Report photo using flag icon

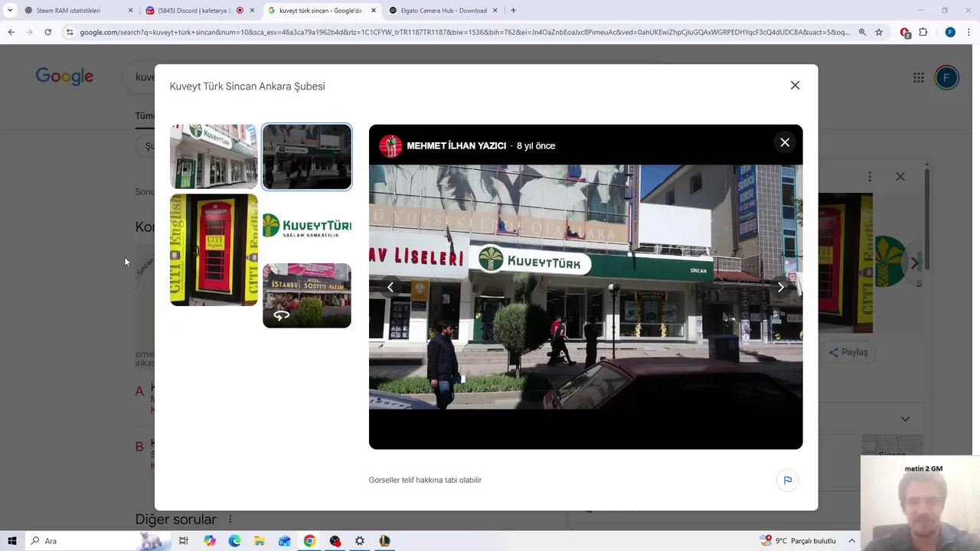[787, 480]
